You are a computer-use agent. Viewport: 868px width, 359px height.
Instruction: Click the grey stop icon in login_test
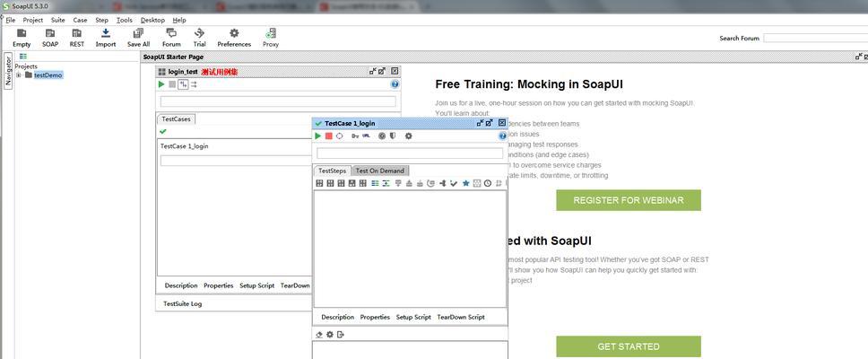pos(172,84)
